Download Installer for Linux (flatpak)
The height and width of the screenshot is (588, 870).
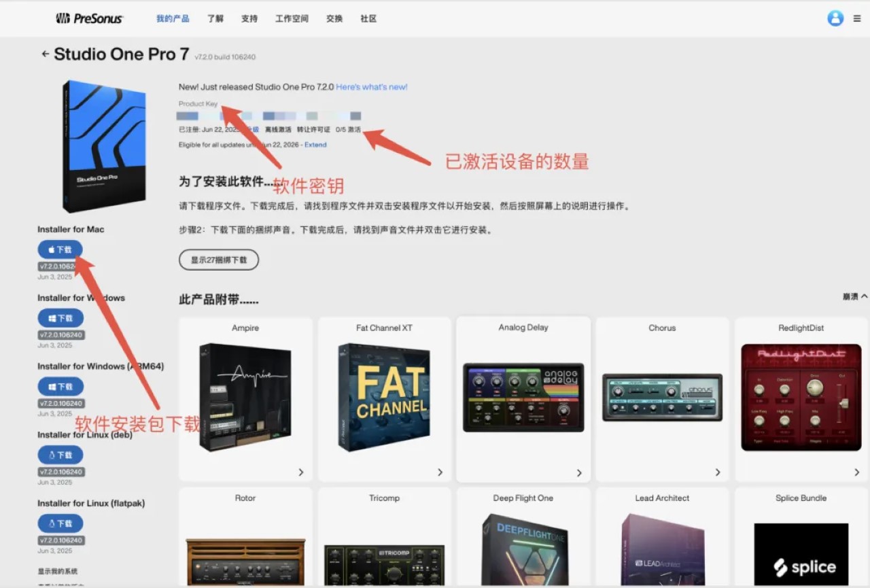tap(60, 523)
